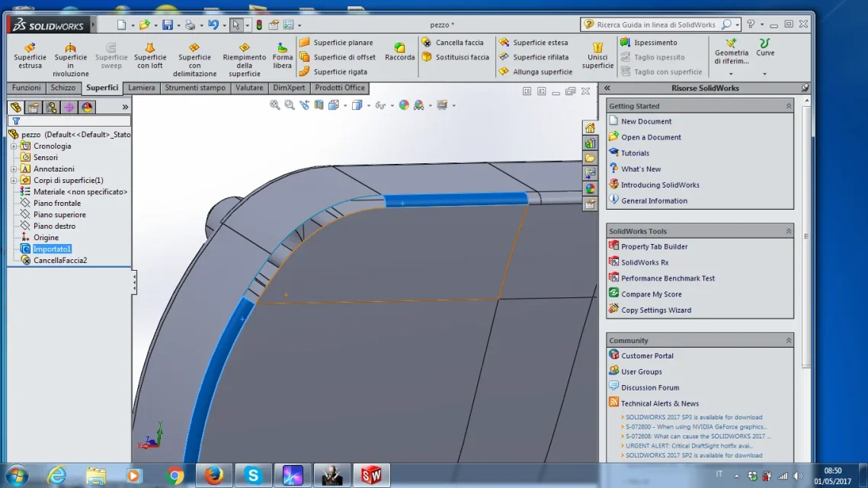
Task: Open the Valutare tab
Action: (x=249, y=88)
